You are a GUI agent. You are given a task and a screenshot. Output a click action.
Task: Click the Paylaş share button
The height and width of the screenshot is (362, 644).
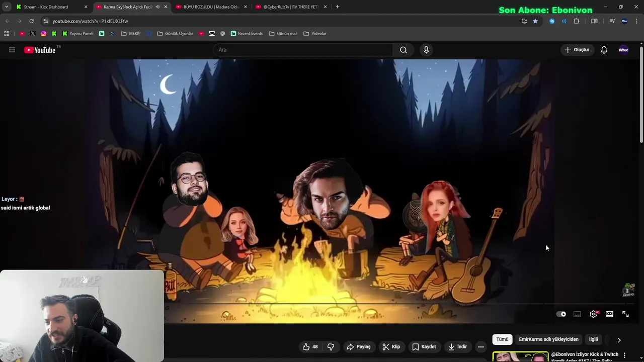coord(359,346)
